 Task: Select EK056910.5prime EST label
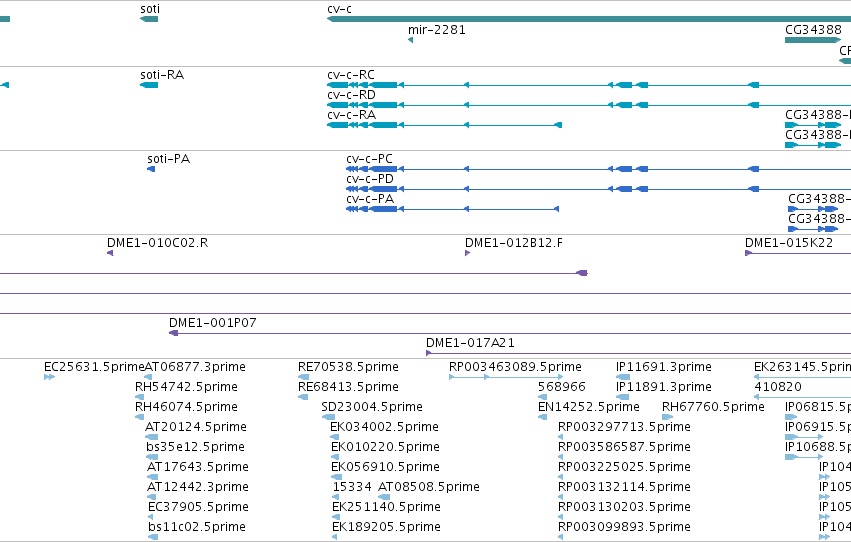pos(385,467)
